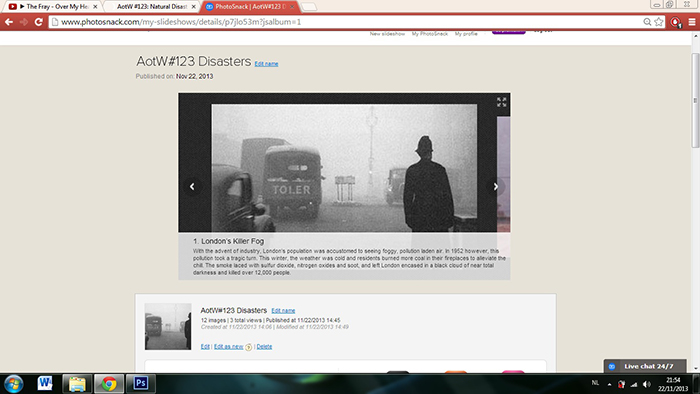Open a new browser tab
This screenshot has width=700, height=394.
click(x=309, y=7)
